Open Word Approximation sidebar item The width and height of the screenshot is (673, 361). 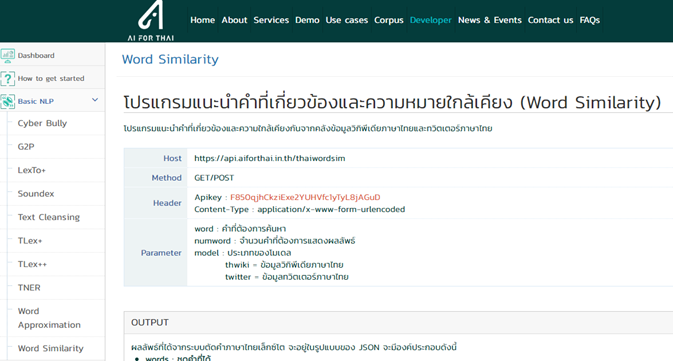point(49,318)
